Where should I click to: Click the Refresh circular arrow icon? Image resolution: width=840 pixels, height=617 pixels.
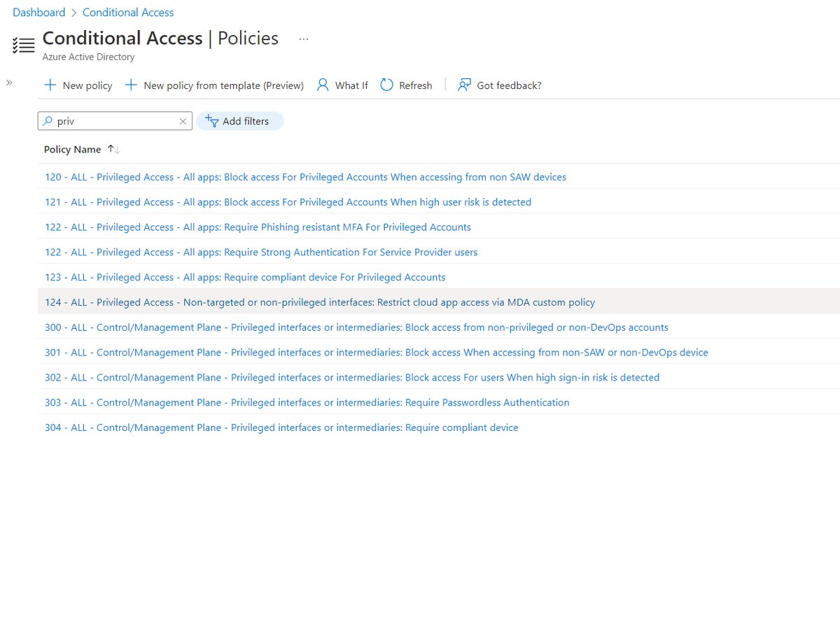[386, 85]
